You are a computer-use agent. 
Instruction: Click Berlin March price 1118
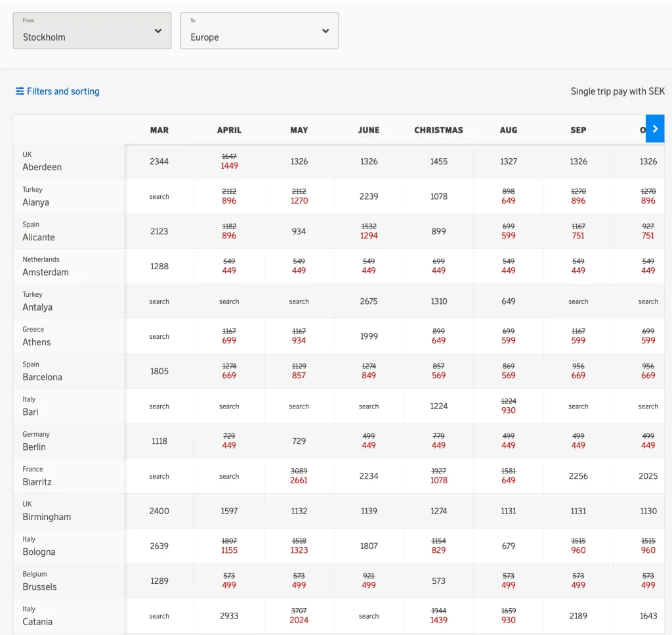tap(159, 441)
